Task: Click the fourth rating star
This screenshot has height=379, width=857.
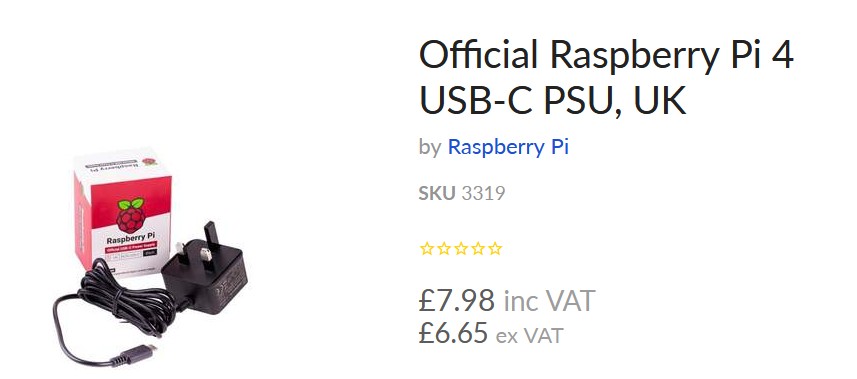Action: point(478,249)
